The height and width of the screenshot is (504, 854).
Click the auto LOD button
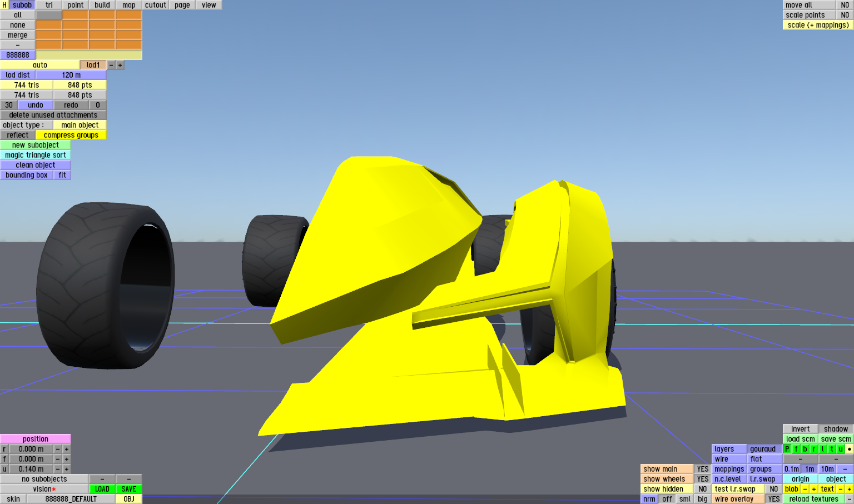click(x=40, y=65)
